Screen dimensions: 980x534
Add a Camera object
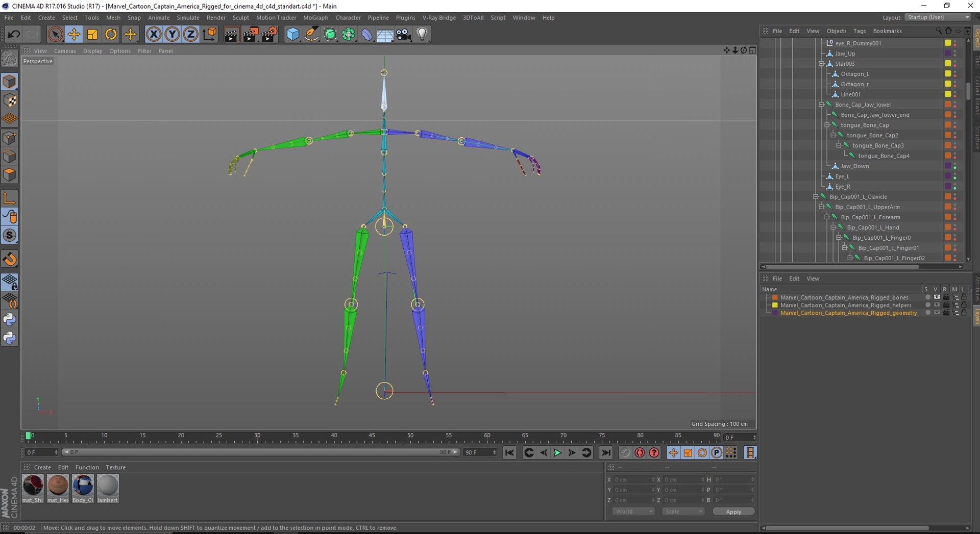[x=403, y=34]
